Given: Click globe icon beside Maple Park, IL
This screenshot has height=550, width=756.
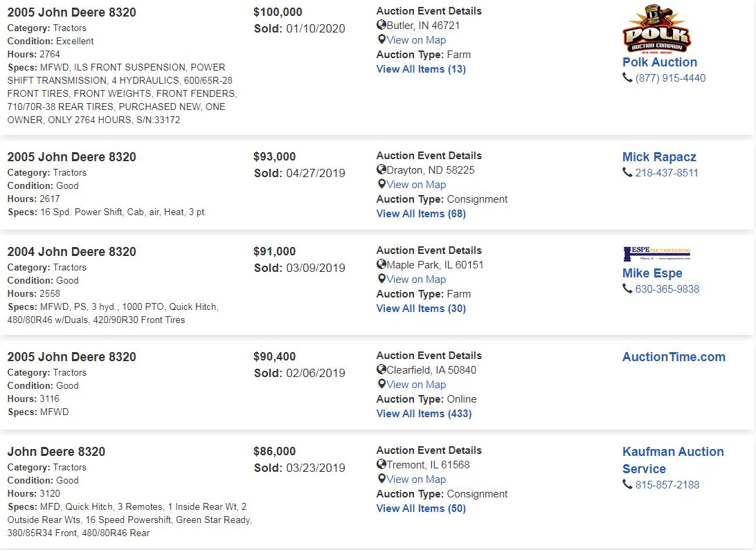Looking at the screenshot, I should pyautogui.click(x=381, y=265).
